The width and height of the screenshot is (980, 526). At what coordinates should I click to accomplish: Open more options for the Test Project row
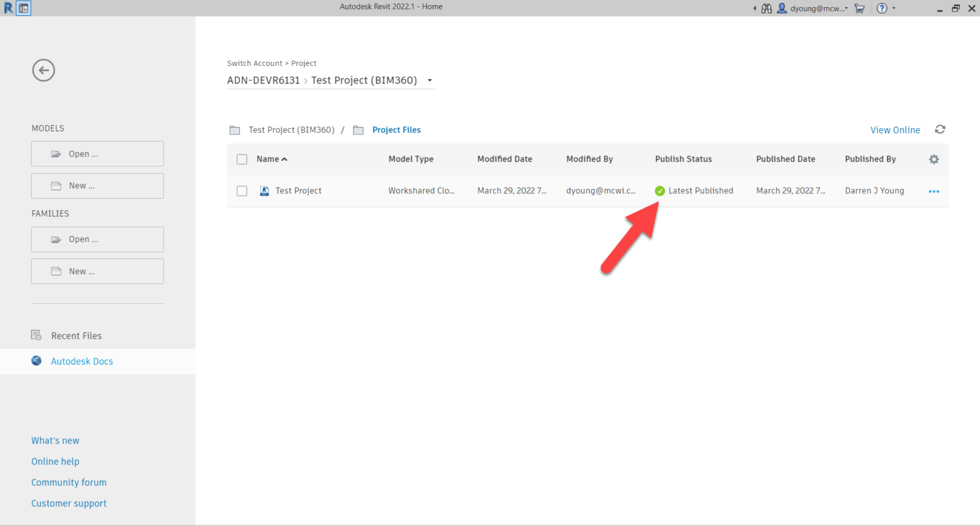click(x=933, y=191)
